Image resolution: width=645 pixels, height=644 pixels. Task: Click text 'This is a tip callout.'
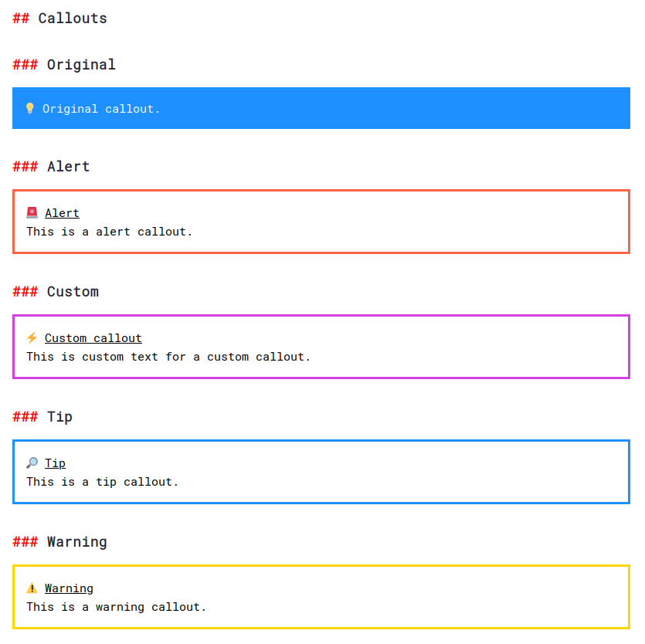click(x=103, y=482)
